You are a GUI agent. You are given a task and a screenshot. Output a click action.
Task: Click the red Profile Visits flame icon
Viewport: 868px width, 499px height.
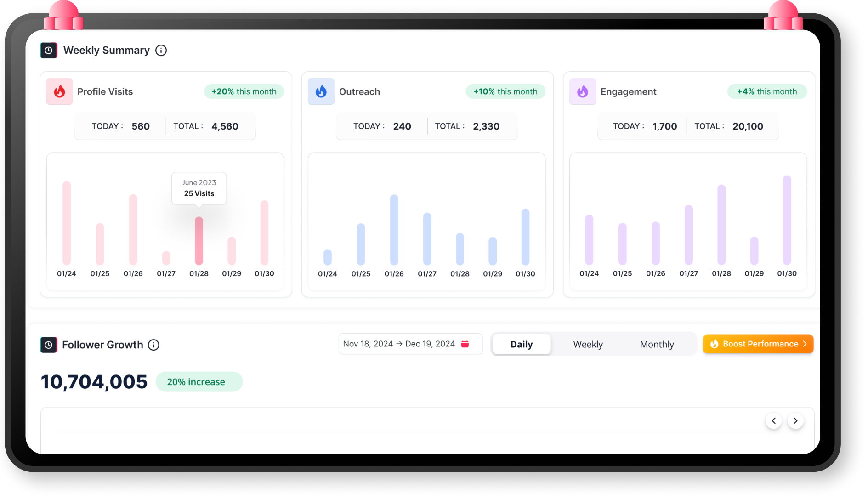pyautogui.click(x=59, y=91)
